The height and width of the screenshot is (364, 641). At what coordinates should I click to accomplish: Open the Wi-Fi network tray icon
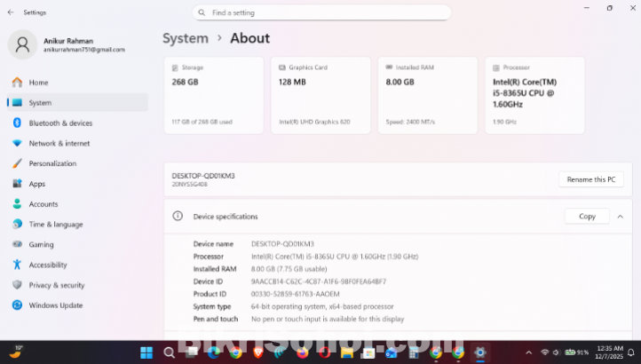544,352
